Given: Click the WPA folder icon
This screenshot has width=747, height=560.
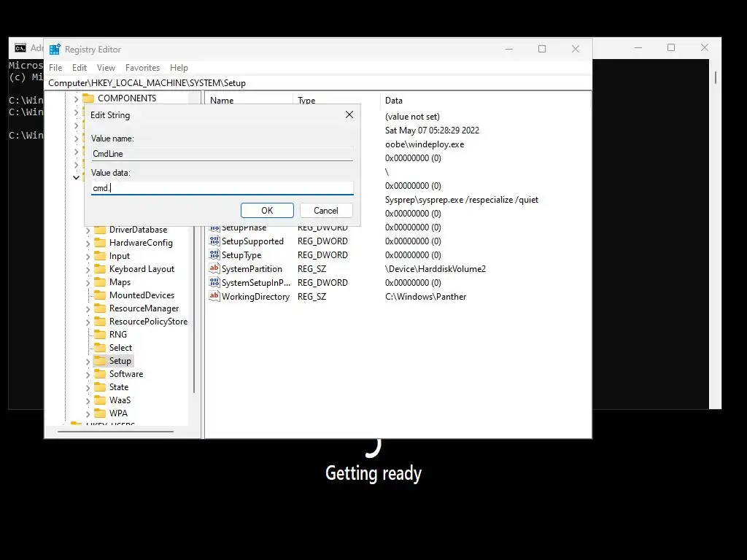Looking at the screenshot, I should pos(99,413).
